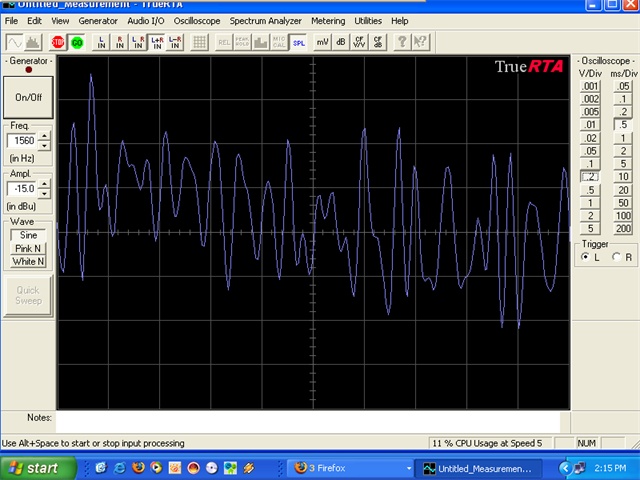Set V/Div to 5
The width and height of the screenshot is (640, 480).
point(590,229)
